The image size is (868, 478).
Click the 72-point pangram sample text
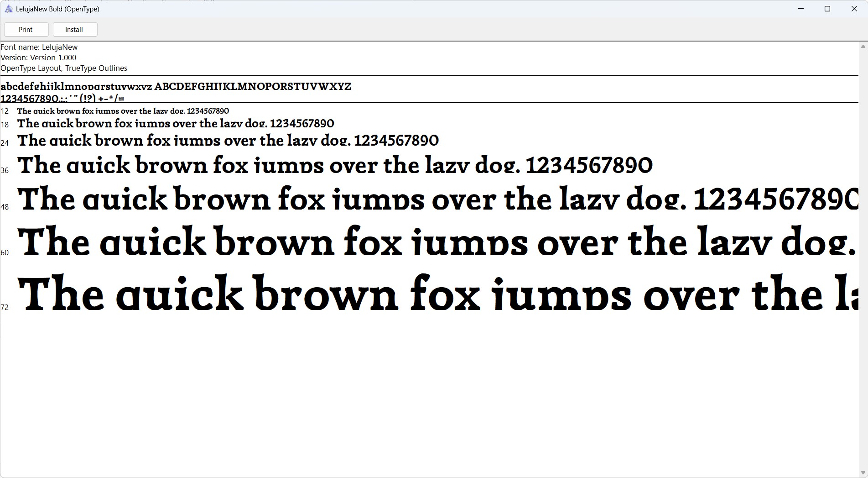[438, 292]
